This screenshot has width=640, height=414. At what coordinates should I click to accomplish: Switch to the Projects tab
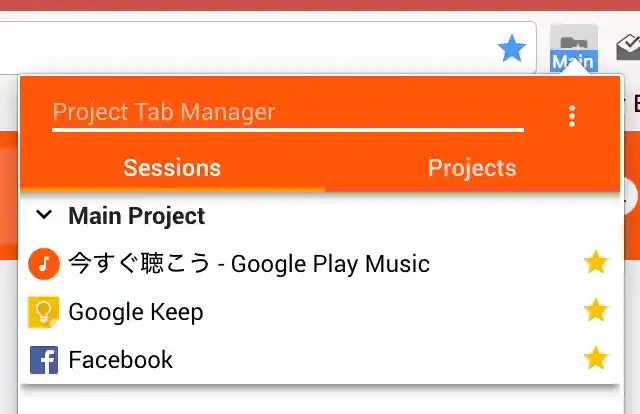(x=472, y=168)
